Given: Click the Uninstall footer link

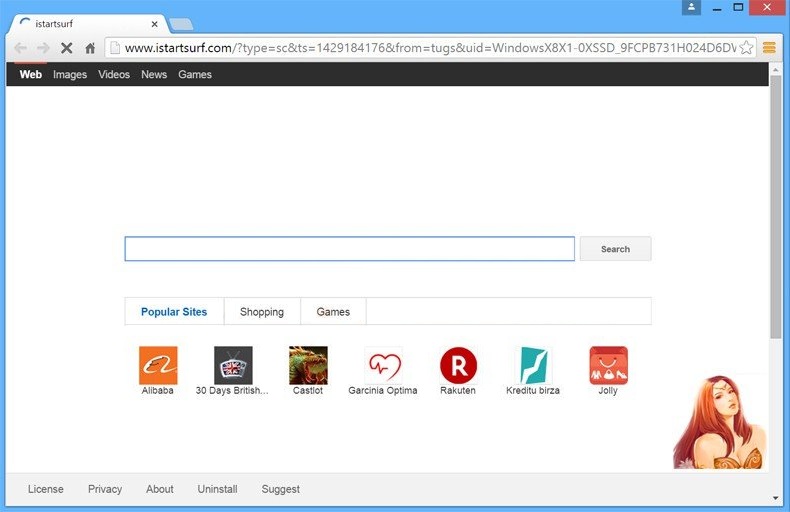Looking at the screenshot, I should pyautogui.click(x=217, y=489).
